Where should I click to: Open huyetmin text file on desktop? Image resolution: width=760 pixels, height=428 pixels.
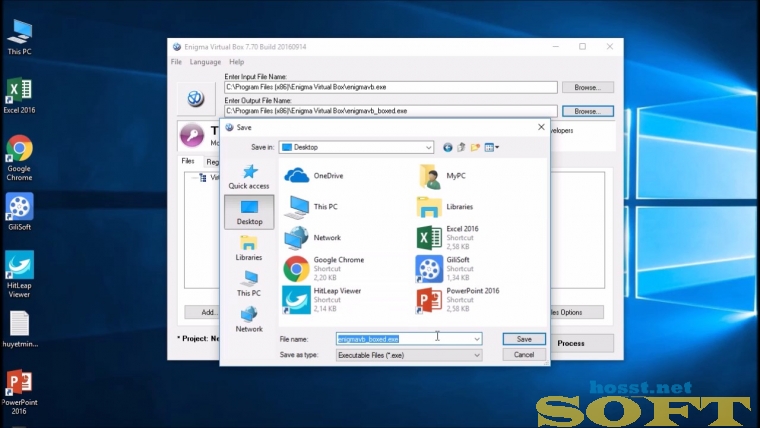click(x=19, y=330)
